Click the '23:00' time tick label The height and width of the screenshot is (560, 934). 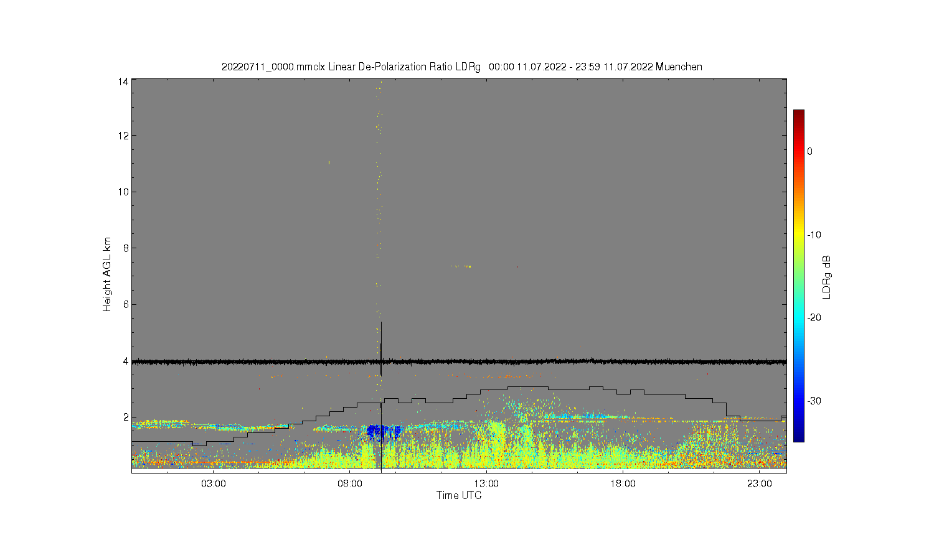click(760, 484)
